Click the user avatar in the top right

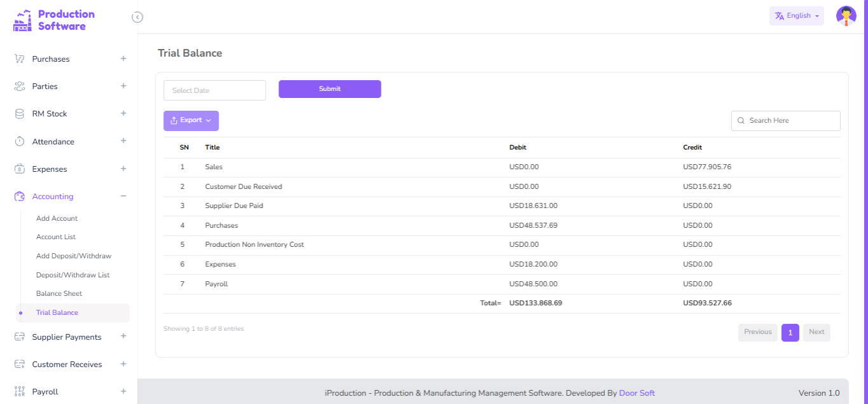846,15
